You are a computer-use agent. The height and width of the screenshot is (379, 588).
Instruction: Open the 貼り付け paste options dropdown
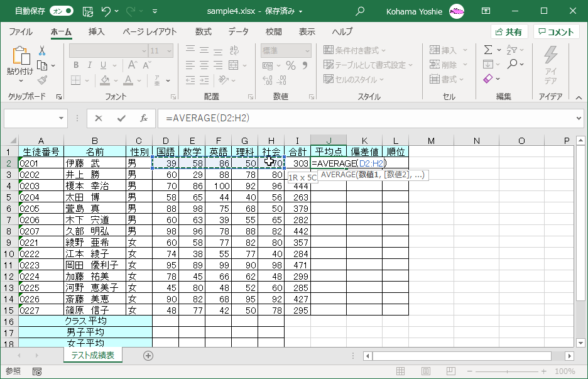click(20, 80)
